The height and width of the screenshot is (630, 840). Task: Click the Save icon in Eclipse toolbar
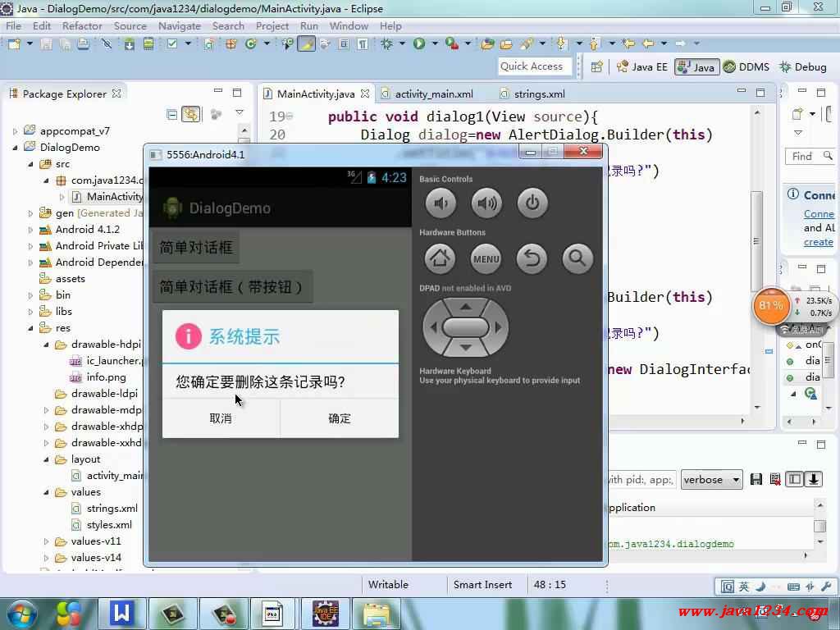coord(46,44)
